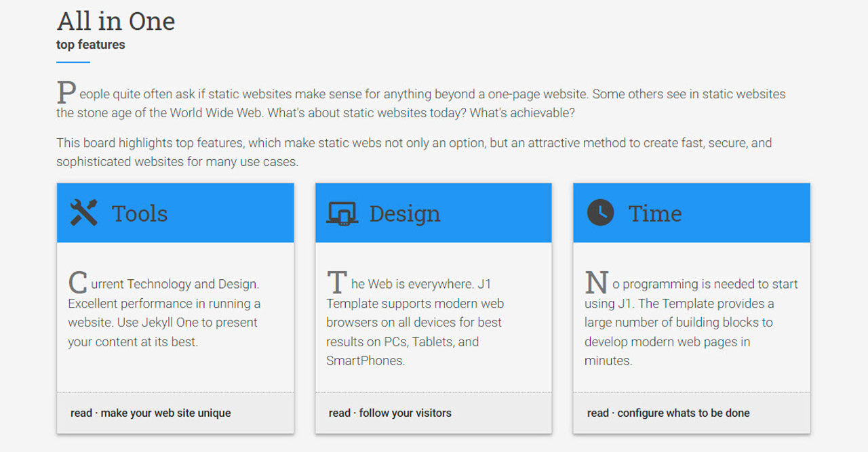Click the "top features" subtitle
This screenshot has height=452, width=868.
[91, 45]
